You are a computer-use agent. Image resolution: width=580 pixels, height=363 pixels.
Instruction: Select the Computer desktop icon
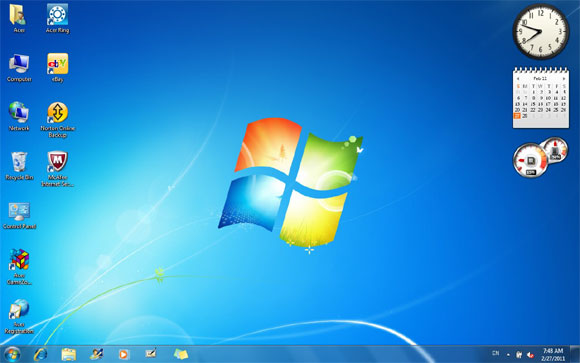click(19, 67)
